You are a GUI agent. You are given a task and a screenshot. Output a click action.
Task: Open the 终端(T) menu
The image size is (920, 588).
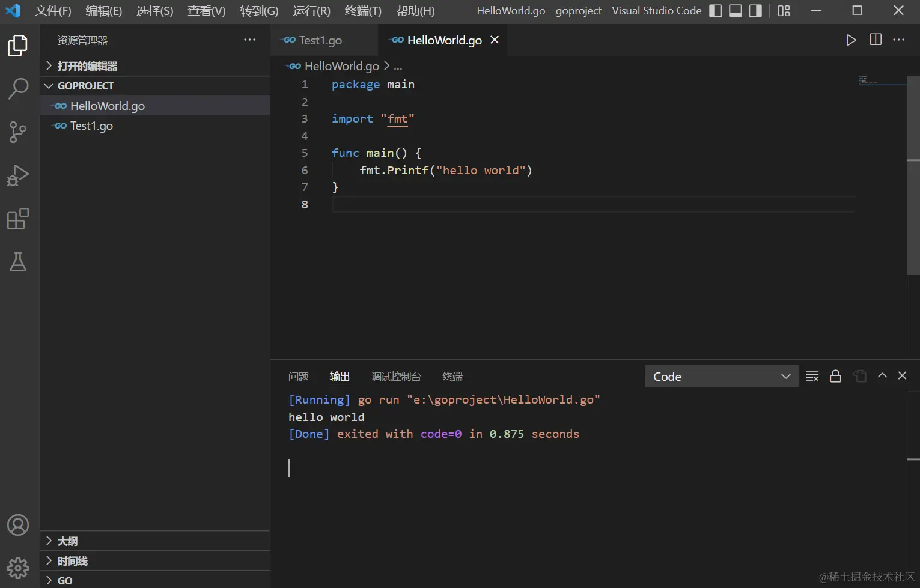pos(363,11)
